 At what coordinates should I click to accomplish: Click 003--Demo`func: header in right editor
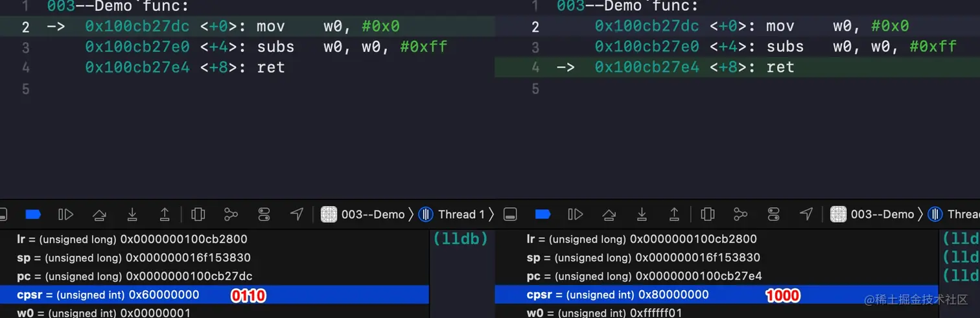(627, 6)
